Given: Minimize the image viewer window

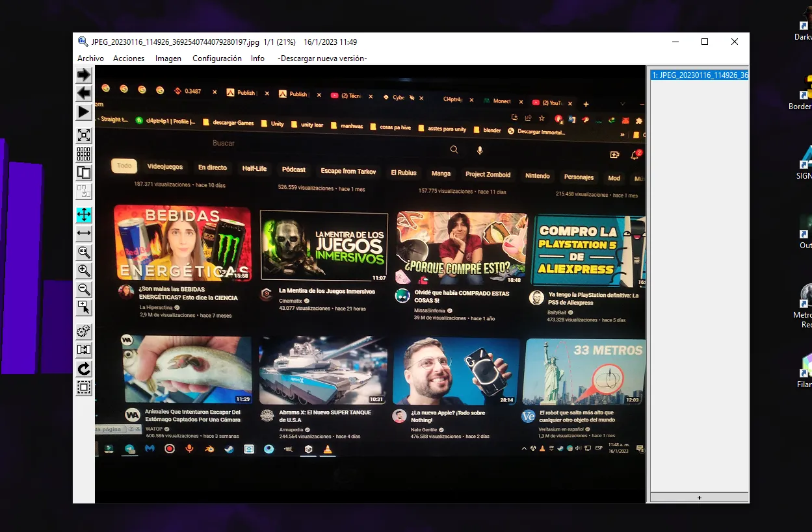Looking at the screenshot, I should pyautogui.click(x=675, y=42).
